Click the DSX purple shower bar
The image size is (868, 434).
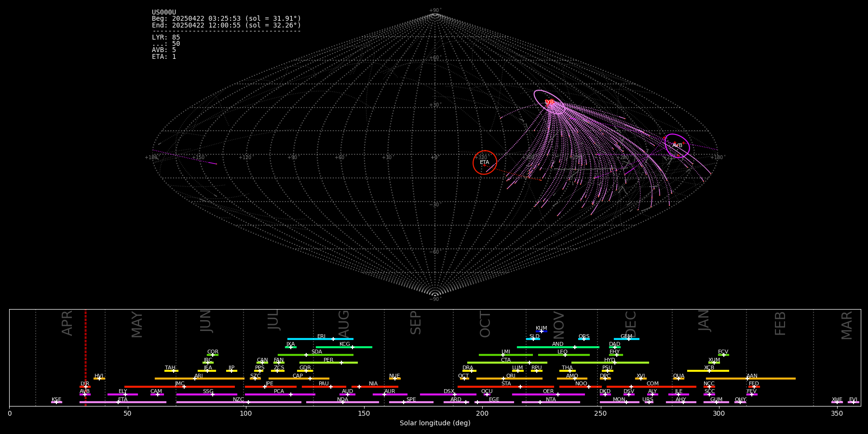[448, 394]
